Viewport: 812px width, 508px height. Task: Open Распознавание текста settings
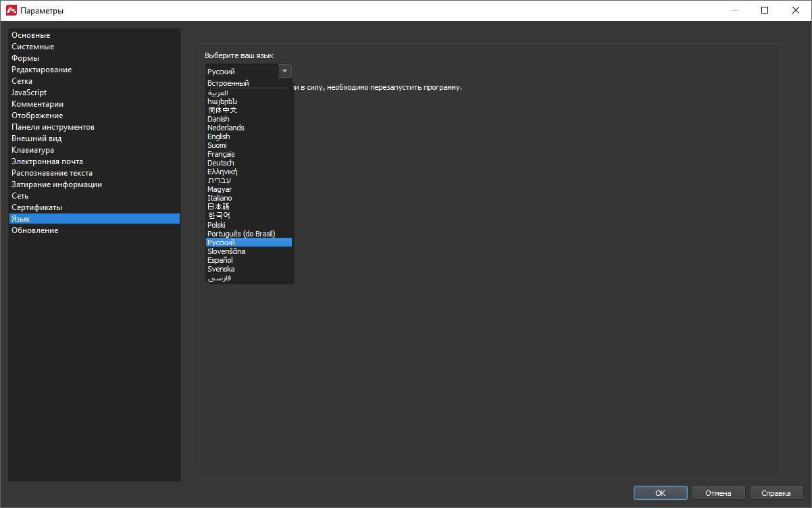(52, 173)
